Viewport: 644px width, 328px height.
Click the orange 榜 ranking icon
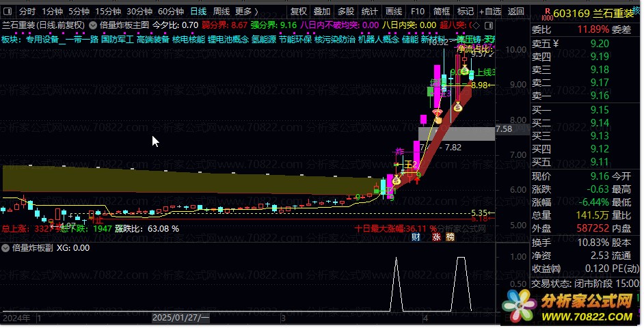tap(451, 237)
